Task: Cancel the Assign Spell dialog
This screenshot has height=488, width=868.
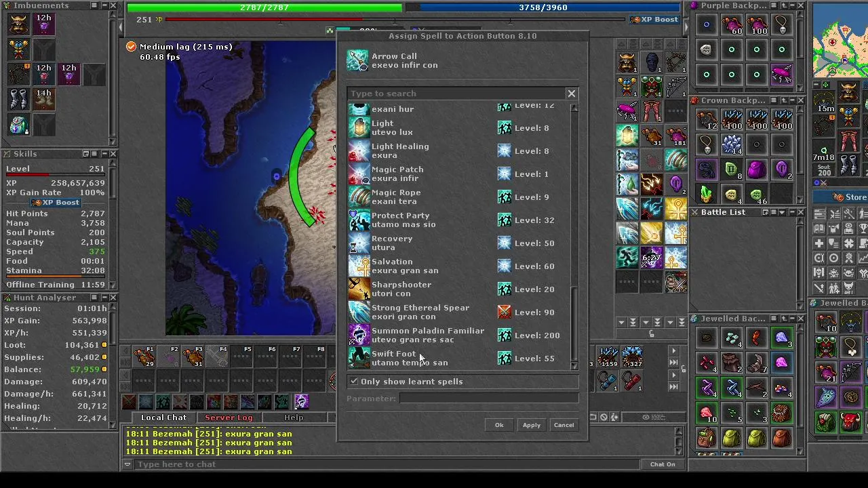Action: tap(564, 425)
